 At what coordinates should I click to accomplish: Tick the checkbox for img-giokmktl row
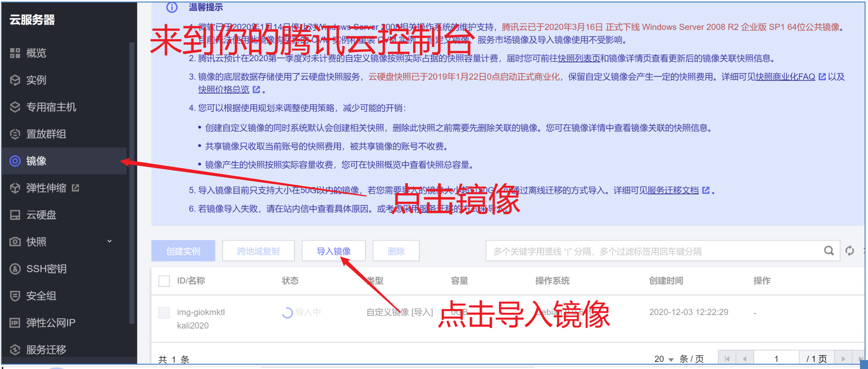(164, 313)
